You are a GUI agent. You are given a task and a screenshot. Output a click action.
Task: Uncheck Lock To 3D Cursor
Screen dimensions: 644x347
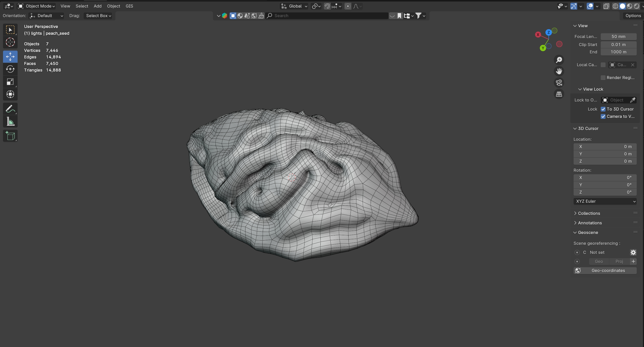pyautogui.click(x=603, y=109)
